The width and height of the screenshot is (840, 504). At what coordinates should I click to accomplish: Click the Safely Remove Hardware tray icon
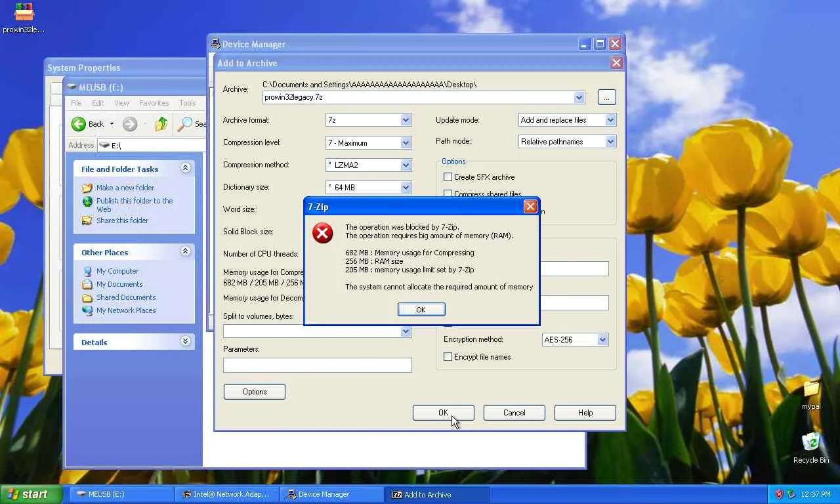point(791,494)
